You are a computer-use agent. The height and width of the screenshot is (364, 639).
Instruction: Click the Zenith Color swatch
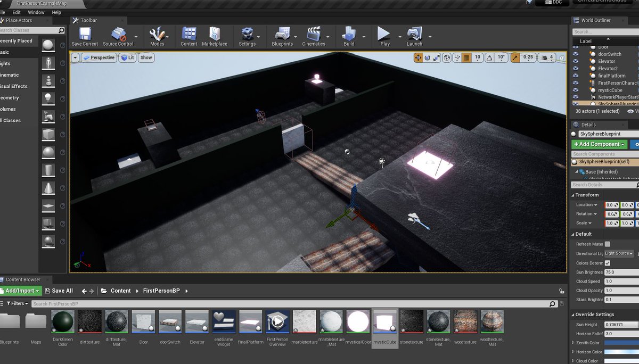(621, 343)
